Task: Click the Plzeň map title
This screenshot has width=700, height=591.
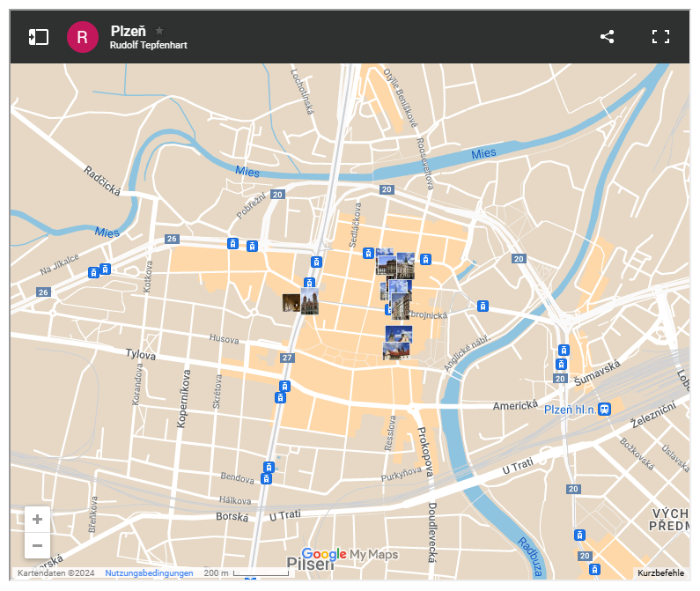Action: click(127, 31)
